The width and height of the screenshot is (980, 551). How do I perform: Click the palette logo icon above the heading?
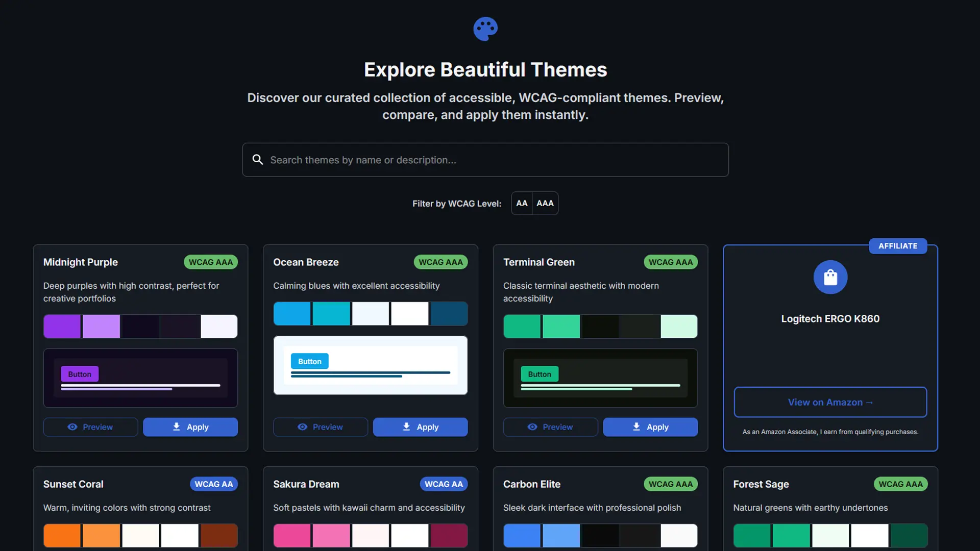click(x=485, y=29)
